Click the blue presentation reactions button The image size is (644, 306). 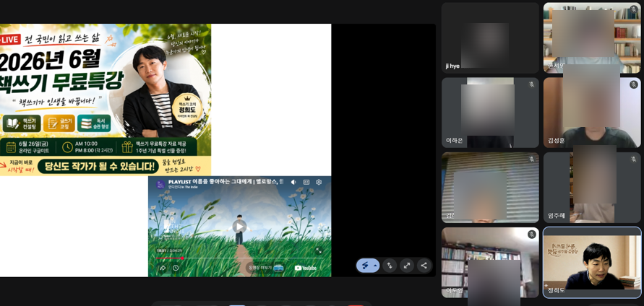coord(365,266)
